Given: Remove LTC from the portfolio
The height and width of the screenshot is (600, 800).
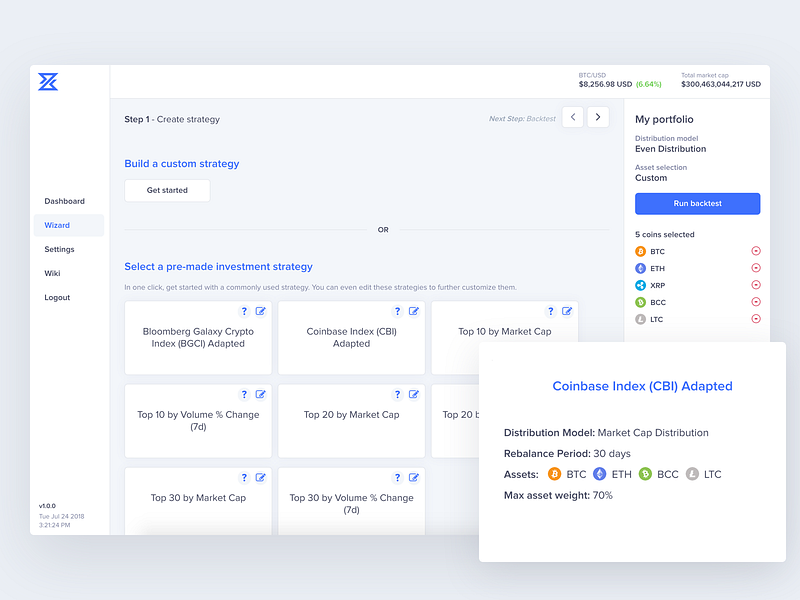Looking at the screenshot, I should click(x=756, y=319).
